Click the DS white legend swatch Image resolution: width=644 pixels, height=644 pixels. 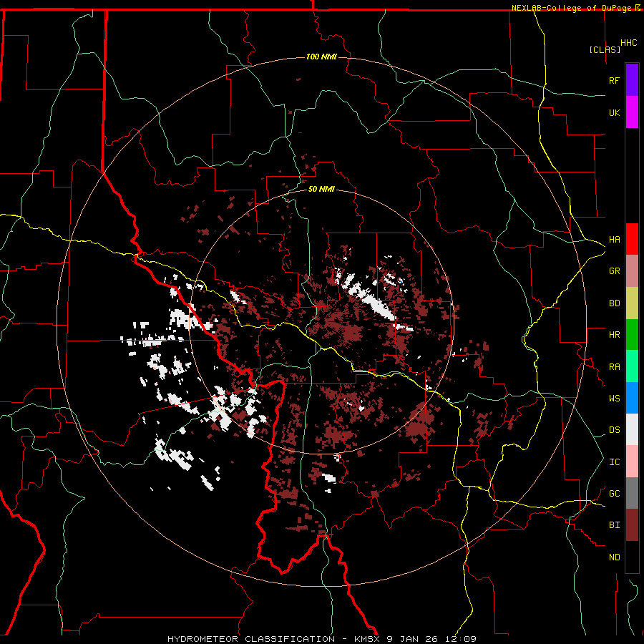pos(632,429)
